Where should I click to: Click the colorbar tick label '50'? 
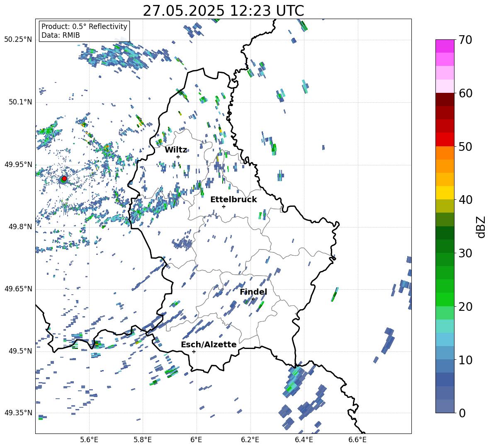[465, 146]
